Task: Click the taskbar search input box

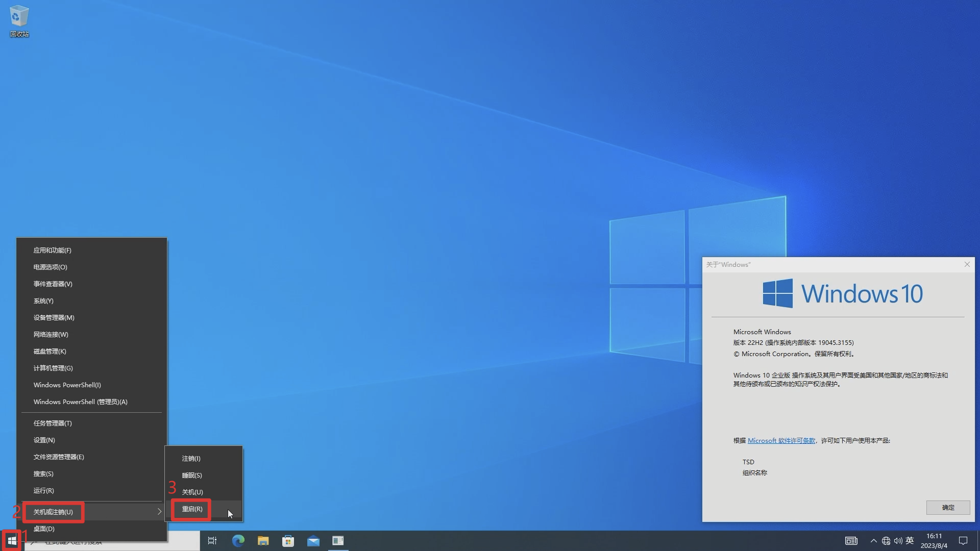Action: [x=112, y=541]
